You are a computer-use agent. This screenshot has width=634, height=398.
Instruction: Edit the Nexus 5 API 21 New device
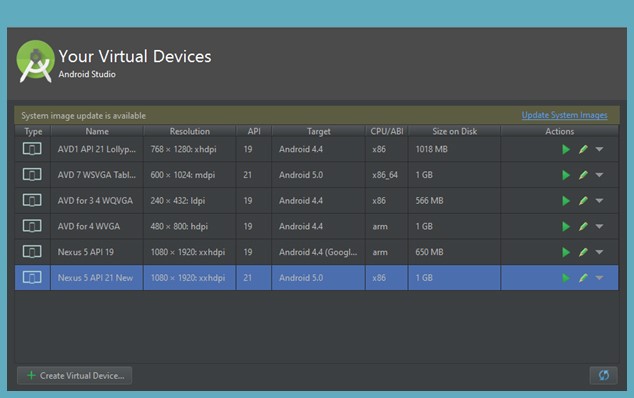[583, 278]
